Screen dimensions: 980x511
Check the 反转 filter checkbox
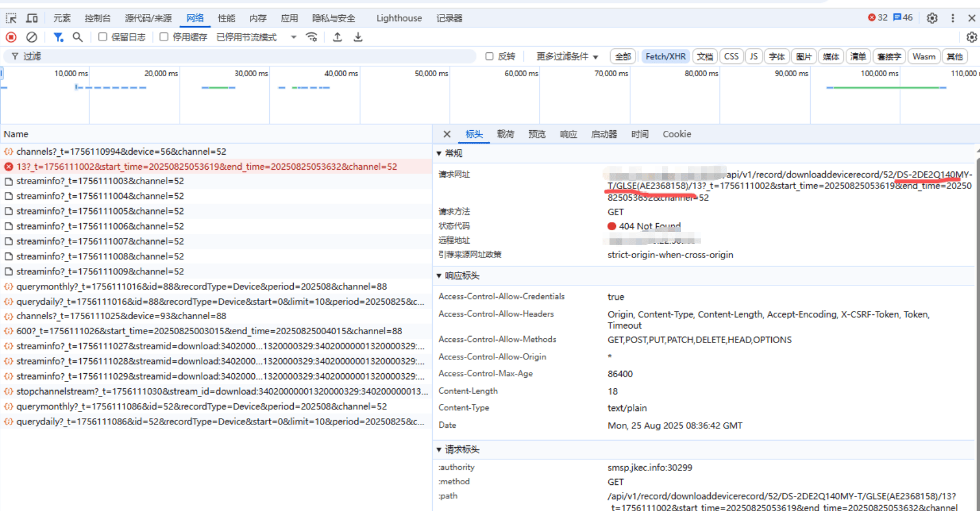(490, 56)
